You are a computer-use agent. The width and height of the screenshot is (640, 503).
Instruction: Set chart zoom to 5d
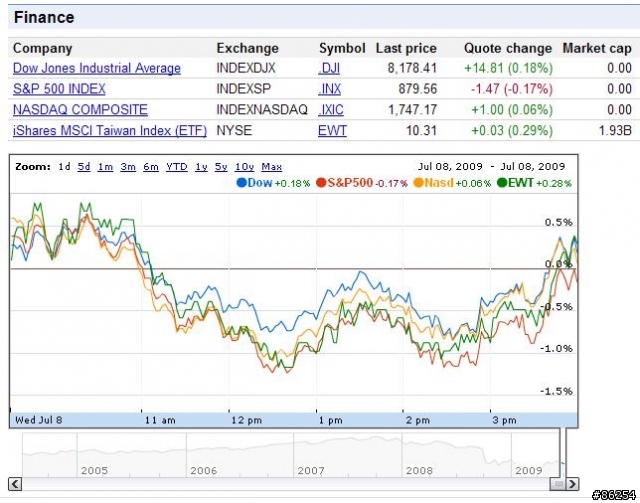tap(84, 167)
